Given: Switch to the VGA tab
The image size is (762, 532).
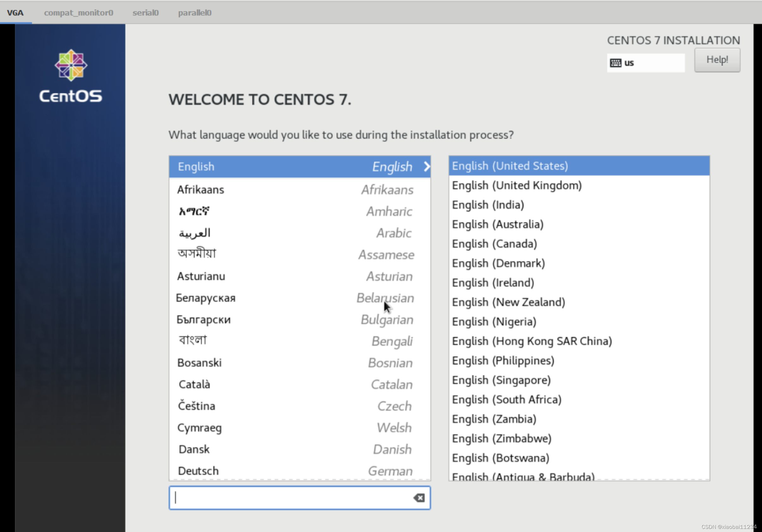Looking at the screenshot, I should 15,13.
